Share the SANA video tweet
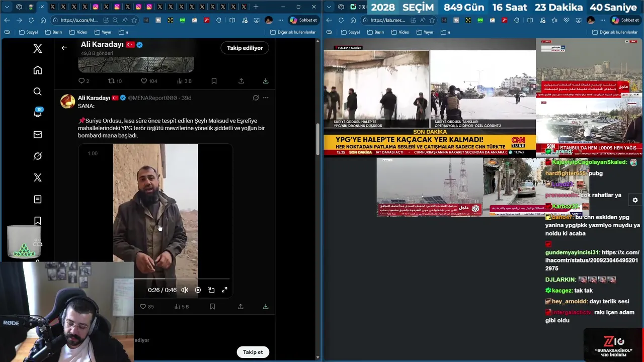Screen dimensions: 644x362 [240, 307]
